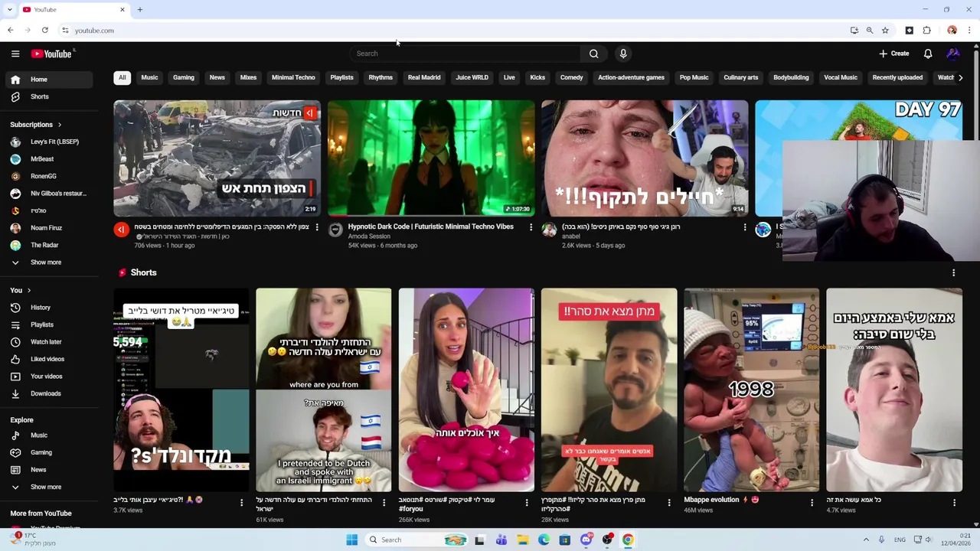Click the YouTube search input field
The image size is (980, 551).
pos(465,54)
